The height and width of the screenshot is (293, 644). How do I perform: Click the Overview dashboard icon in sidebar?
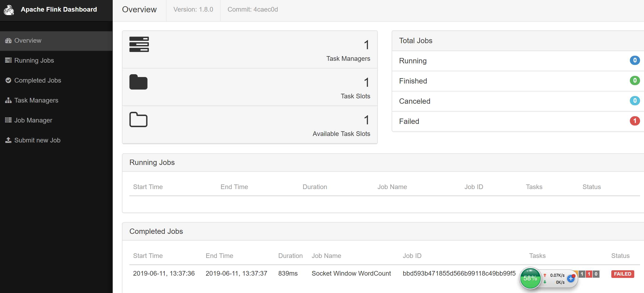pyautogui.click(x=8, y=41)
